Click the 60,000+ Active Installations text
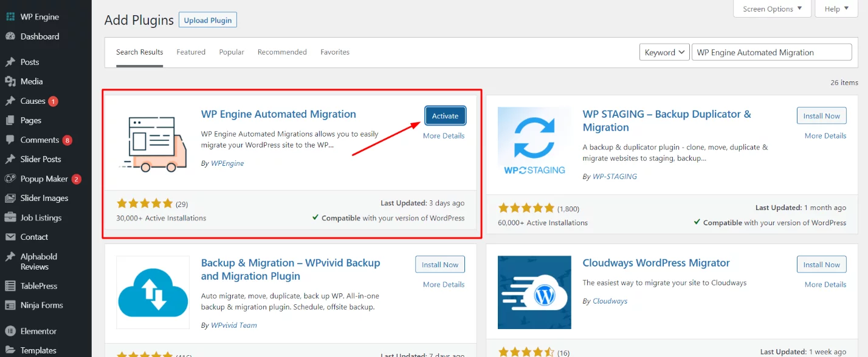Image resolution: width=868 pixels, height=357 pixels. coord(543,223)
